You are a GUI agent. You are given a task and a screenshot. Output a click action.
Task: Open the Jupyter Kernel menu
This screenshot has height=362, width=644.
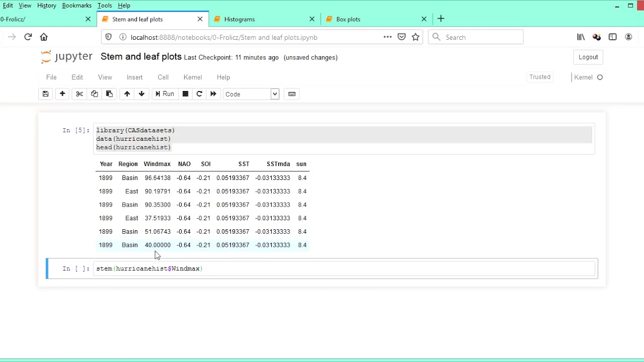pos(193,77)
